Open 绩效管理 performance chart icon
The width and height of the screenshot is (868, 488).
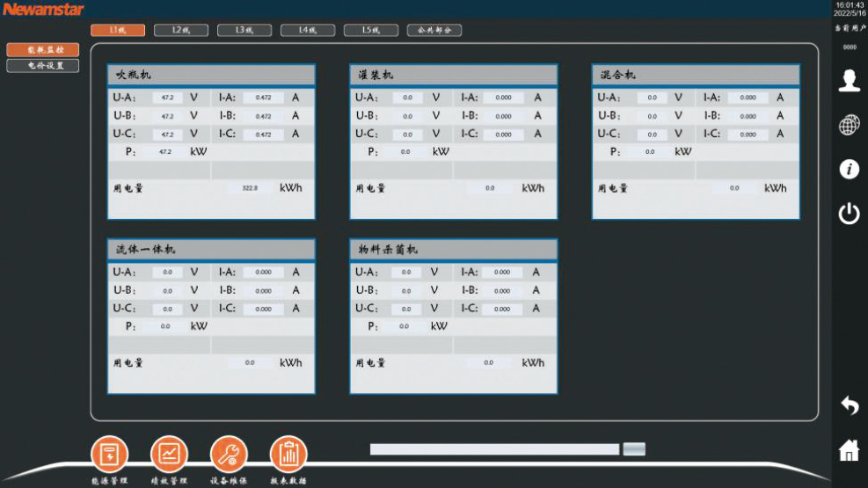click(170, 455)
